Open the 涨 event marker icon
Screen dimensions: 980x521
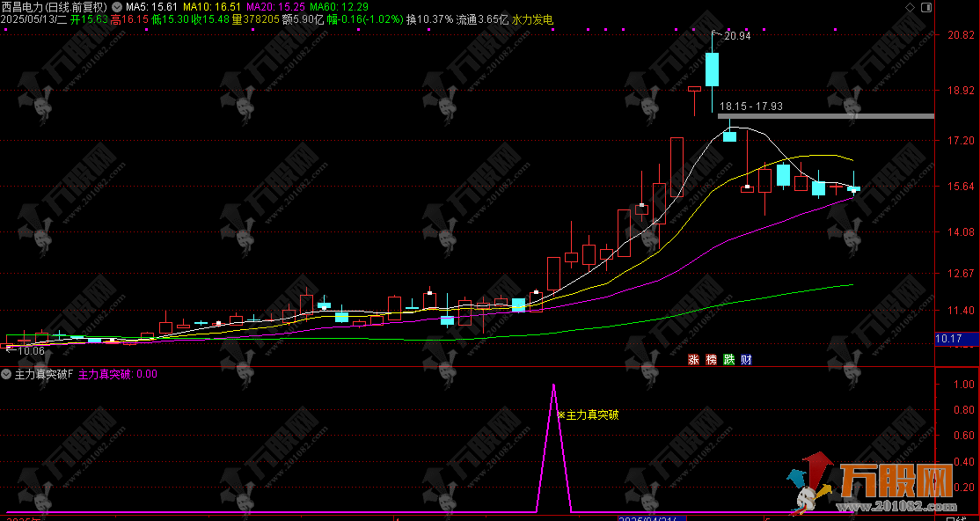(x=693, y=360)
